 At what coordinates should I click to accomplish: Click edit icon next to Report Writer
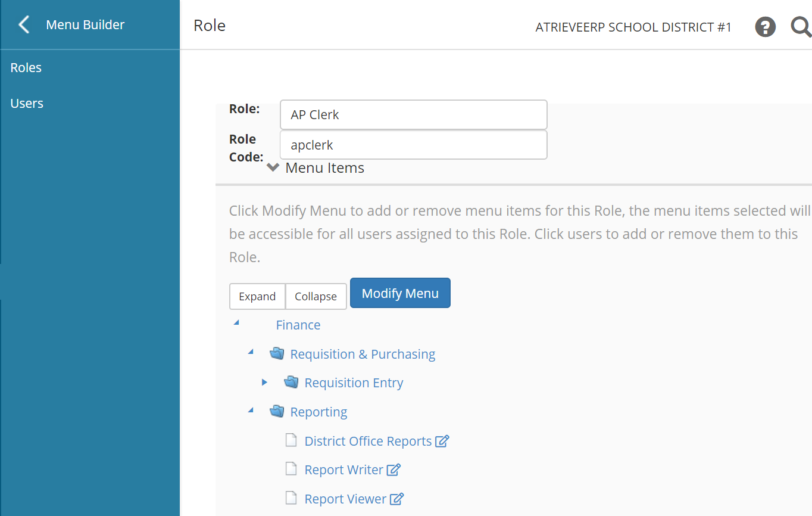pyautogui.click(x=393, y=470)
